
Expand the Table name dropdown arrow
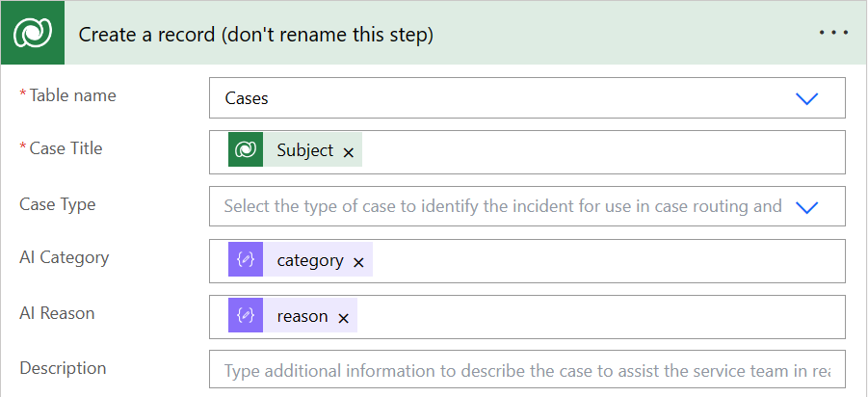tap(806, 98)
